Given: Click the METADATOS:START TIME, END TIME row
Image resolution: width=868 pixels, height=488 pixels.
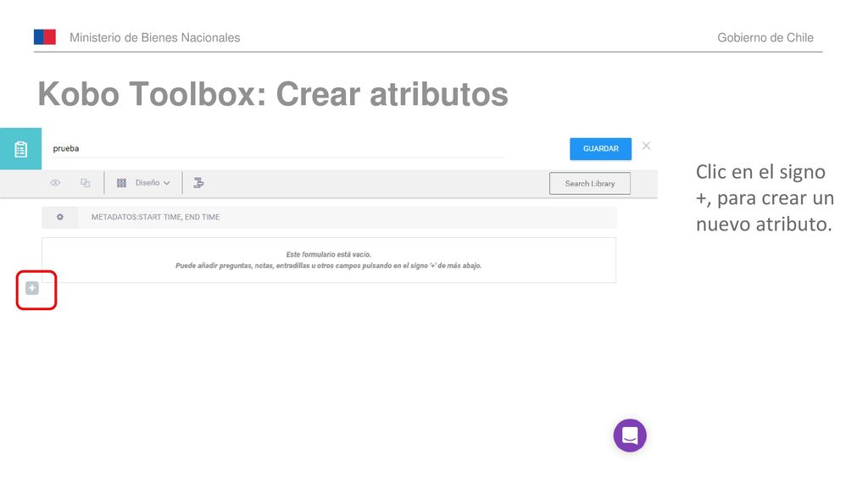Looking at the screenshot, I should (x=329, y=217).
